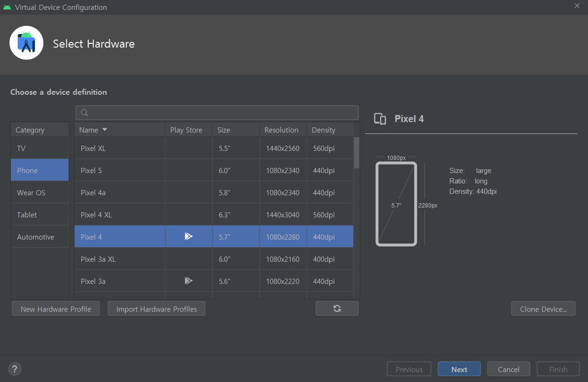Select the Tablet category
Viewport: 588px width, 382px height.
click(x=40, y=215)
